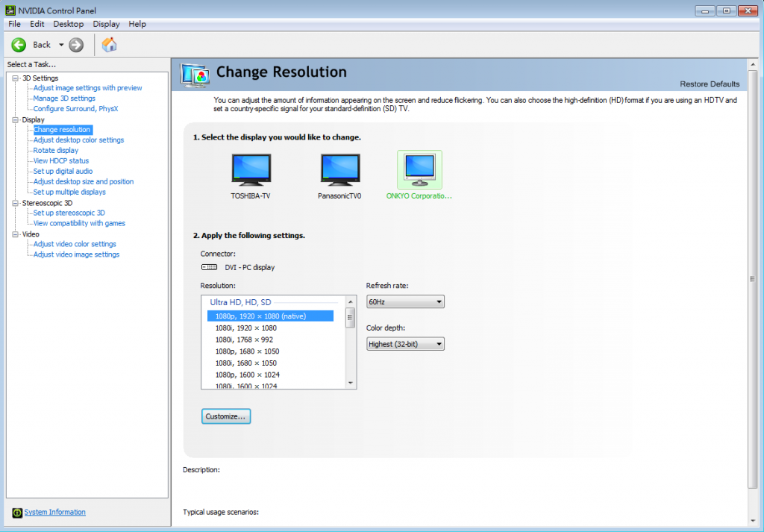Screen dimensions: 764x532
Task: Open Configure Surround, PhysX
Action: pyautogui.click(x=75, y=109)
